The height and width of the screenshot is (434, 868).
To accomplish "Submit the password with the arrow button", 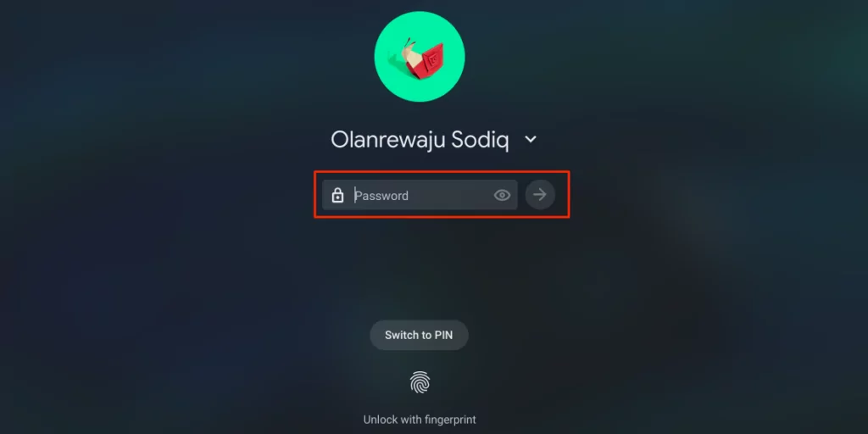I will (540, 194).
